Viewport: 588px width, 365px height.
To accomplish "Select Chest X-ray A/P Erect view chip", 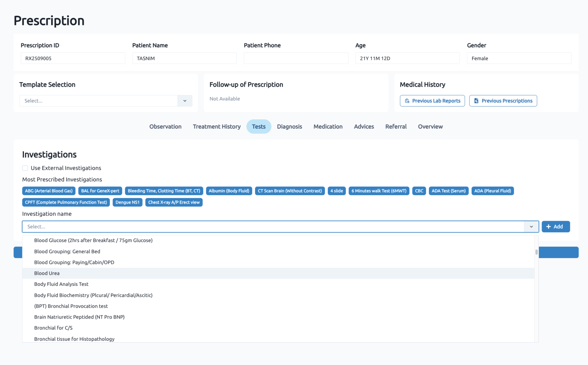I will tap(174, 202).
